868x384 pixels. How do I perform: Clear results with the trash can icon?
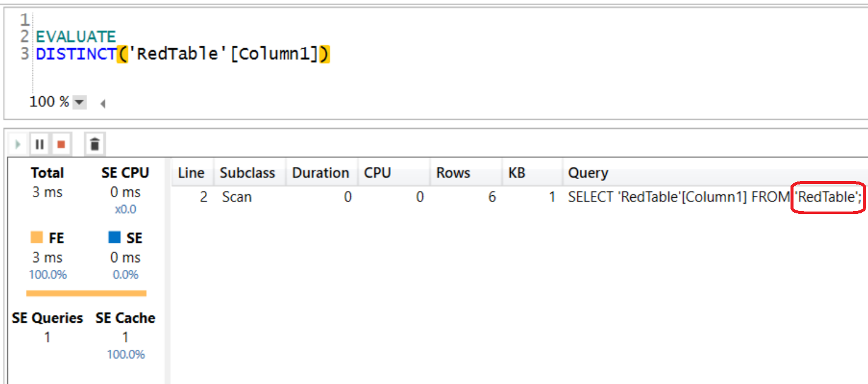click(x=94, y=144)
